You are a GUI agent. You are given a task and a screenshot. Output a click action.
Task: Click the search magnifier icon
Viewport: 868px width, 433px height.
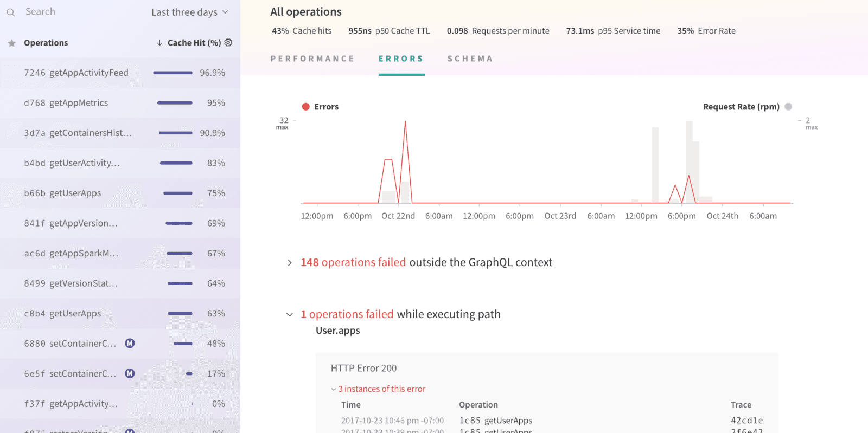coord(11,12)
